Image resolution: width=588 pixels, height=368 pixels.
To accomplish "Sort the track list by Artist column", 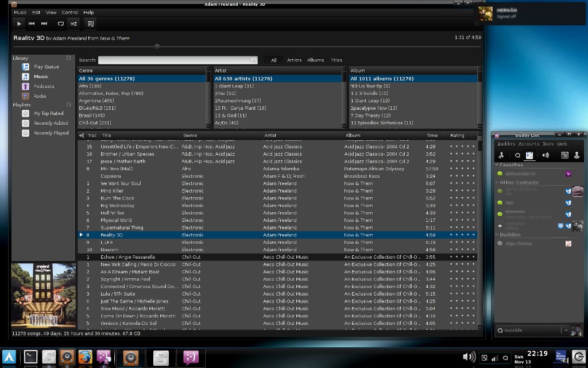I will tap(303, 136).
